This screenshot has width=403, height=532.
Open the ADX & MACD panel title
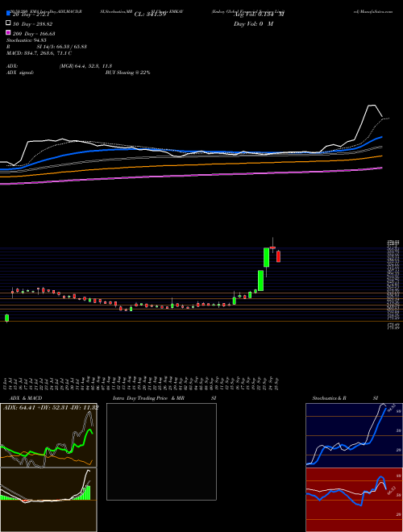[x=26, y=398]
